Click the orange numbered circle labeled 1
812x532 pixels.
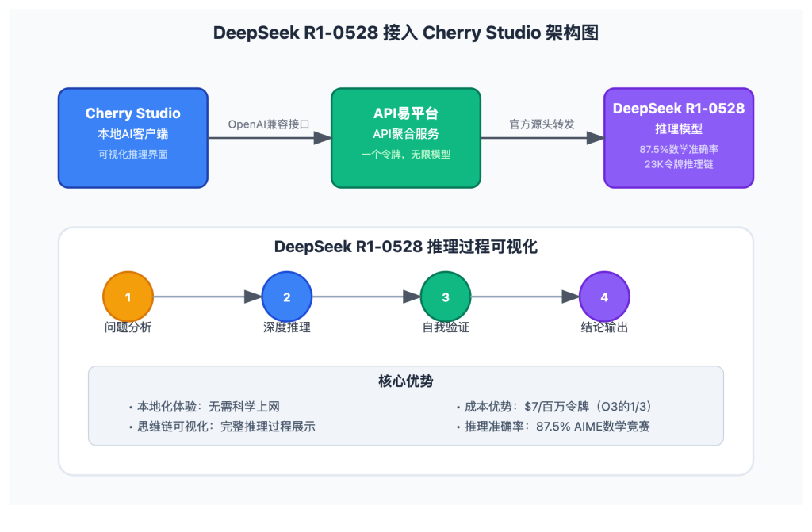pyautogui.click(x=127, y=297)
